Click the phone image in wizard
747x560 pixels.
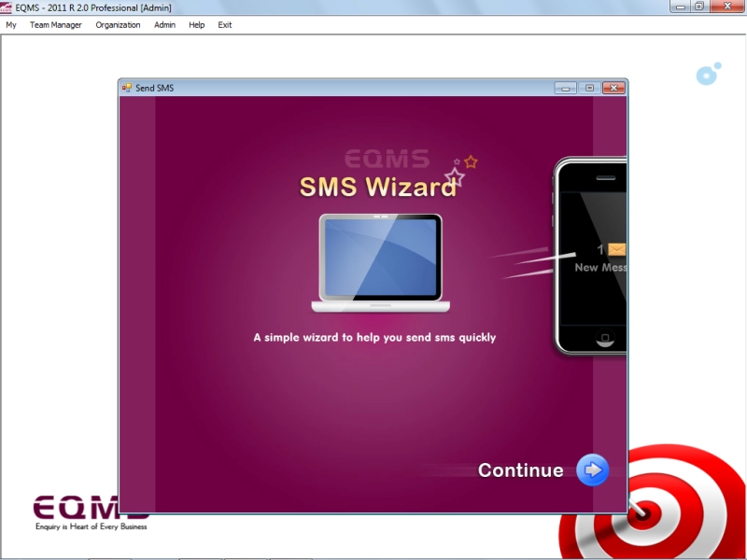tap(591, 257)
